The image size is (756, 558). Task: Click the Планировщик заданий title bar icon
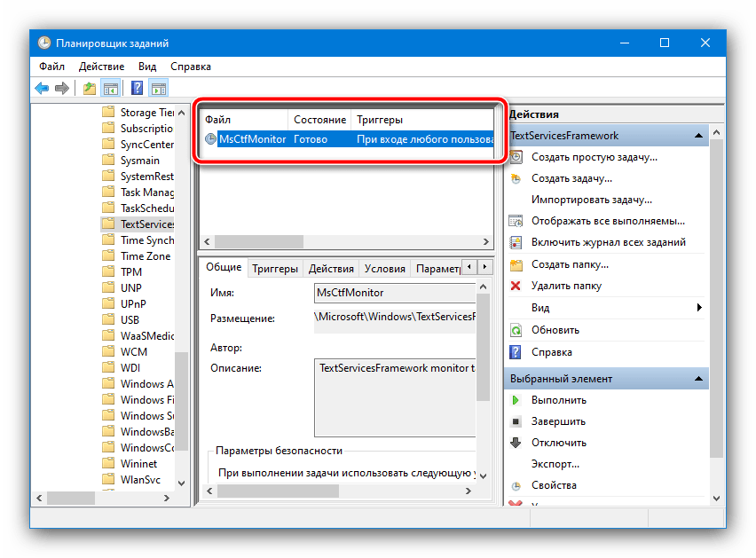coord(44,43)
